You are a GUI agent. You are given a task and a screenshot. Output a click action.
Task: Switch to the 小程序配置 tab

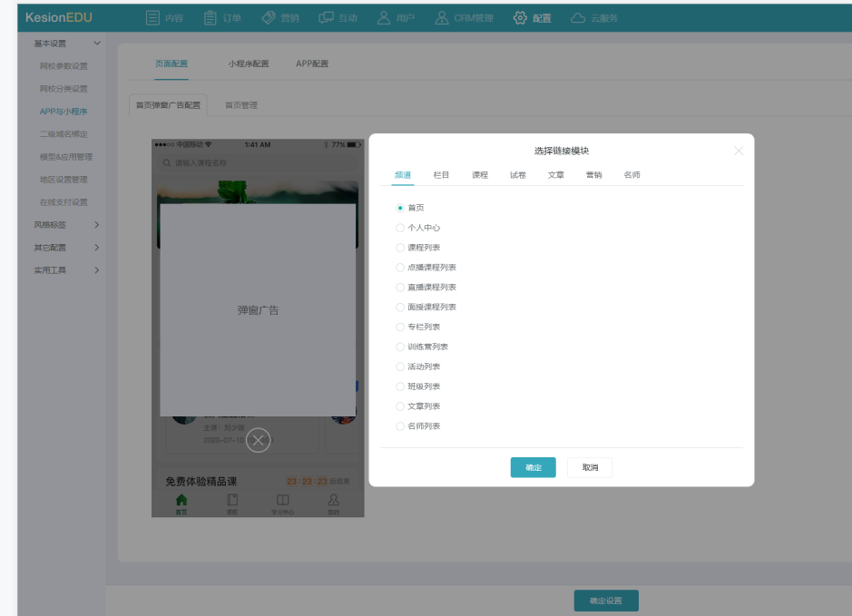pos(249,64)
